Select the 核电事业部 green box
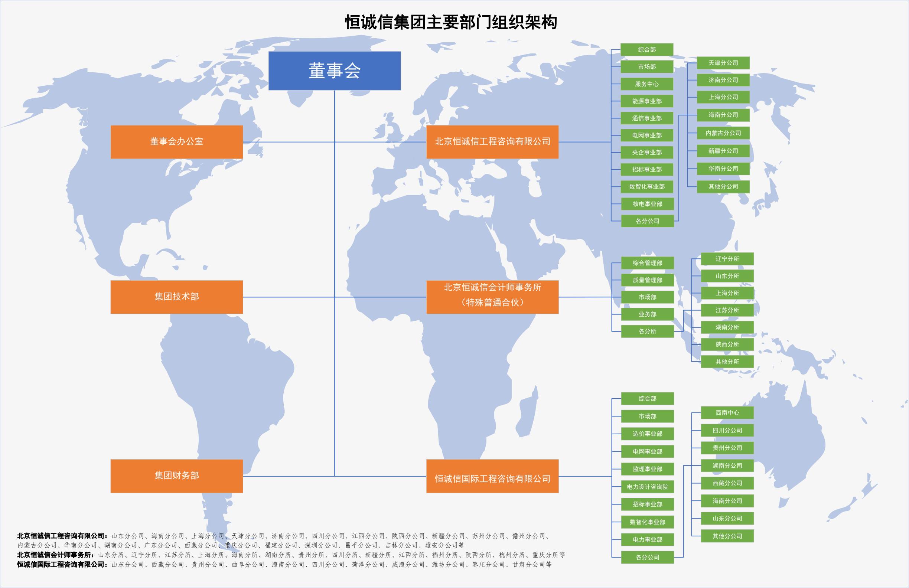909x588 pixels. tap(647, 204)
